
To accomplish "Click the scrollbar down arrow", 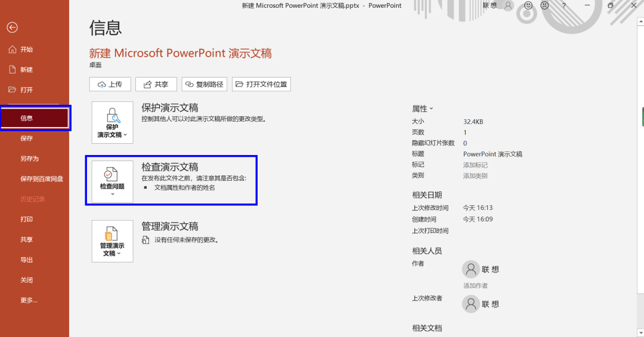I will tap(640, 332).
